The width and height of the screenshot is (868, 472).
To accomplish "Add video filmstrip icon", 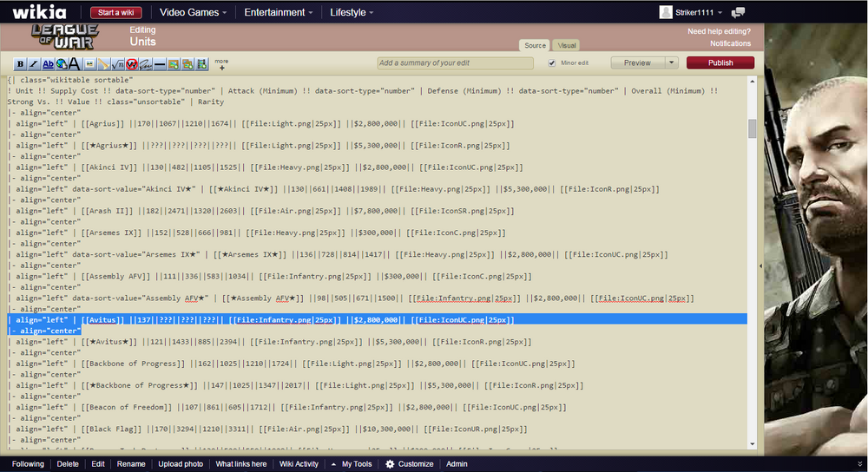I will (201, 64).
